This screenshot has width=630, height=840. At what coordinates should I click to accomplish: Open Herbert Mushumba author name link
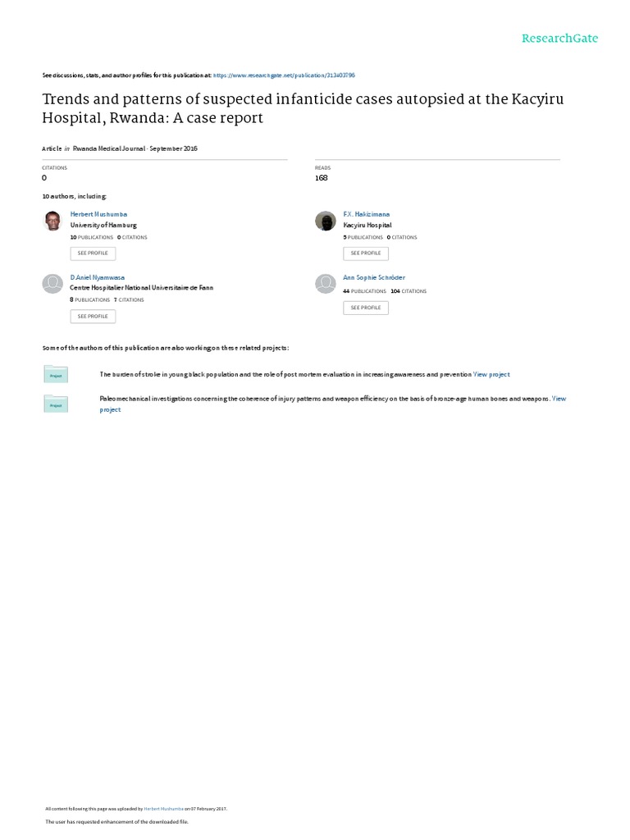tap(98, 214)
